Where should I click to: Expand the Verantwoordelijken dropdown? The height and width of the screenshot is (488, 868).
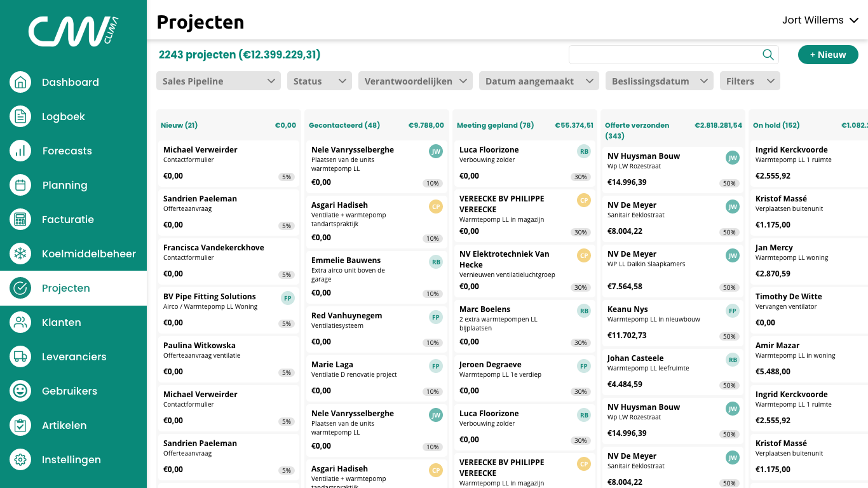416,81
